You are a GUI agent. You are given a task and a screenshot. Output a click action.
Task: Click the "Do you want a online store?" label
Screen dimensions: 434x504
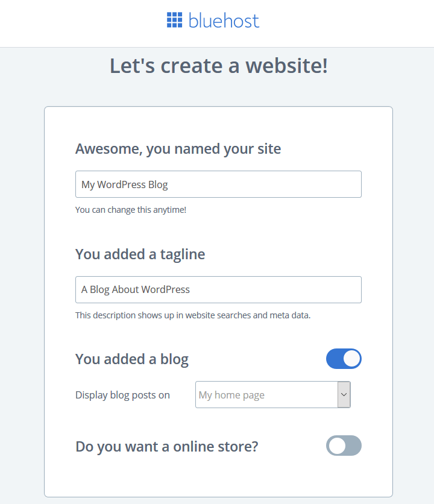pyautogui.click(x=167, y=447)
